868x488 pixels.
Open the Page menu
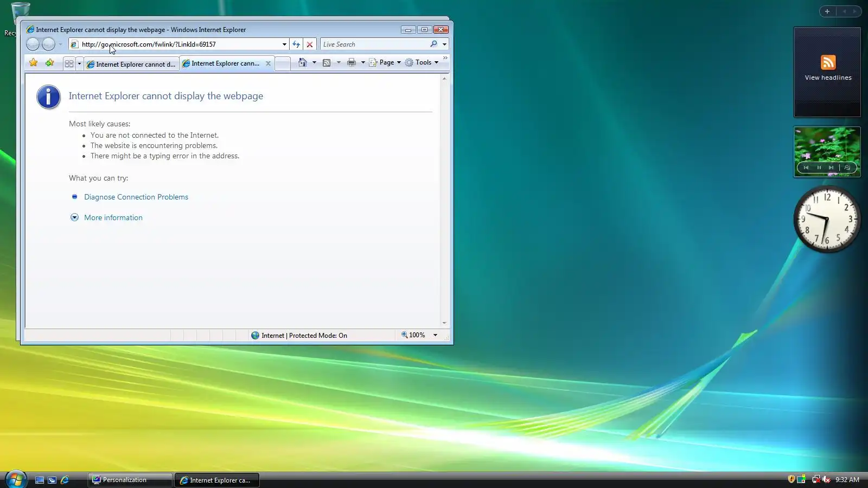click(x=385, y=62)
